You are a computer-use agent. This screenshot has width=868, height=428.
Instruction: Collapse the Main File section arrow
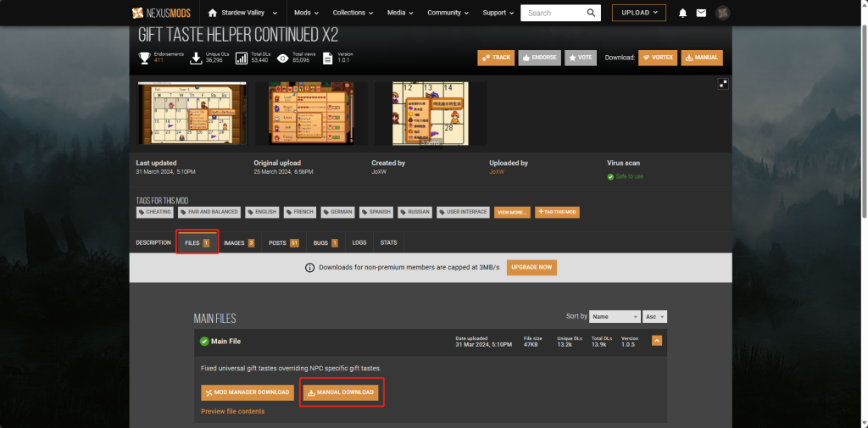656,341
